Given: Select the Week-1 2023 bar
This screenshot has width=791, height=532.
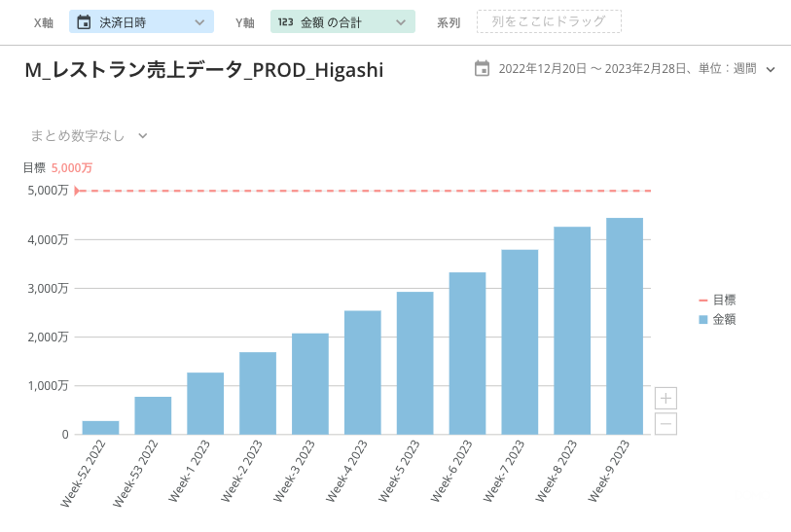Looking at the screenshot, I should [x=205, y=404].
